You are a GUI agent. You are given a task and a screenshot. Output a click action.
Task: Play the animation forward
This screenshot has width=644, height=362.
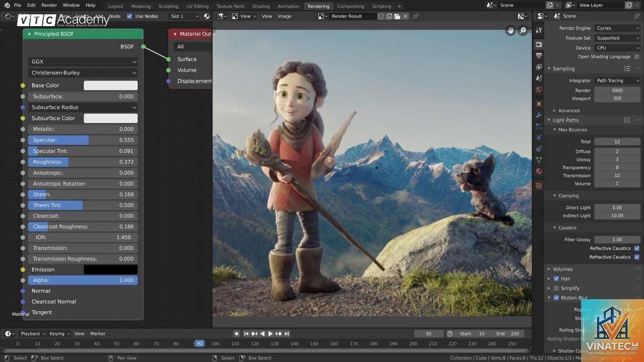pos(270,333)
